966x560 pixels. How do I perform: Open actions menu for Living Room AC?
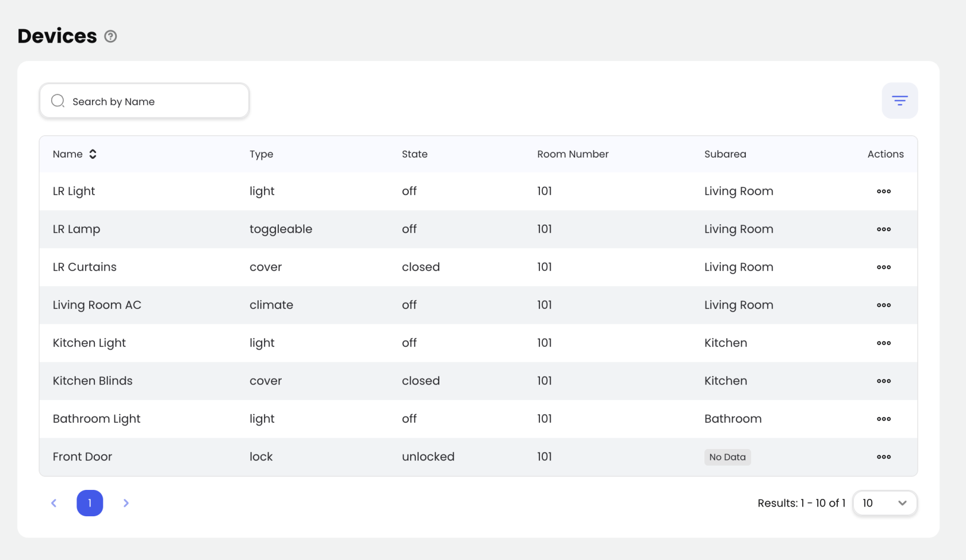tap(883, 305)
